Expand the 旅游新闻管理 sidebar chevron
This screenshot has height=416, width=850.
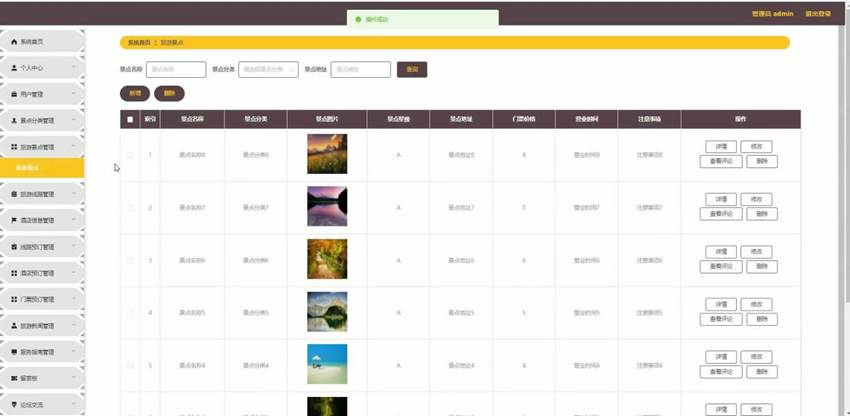tap(74, 325)
